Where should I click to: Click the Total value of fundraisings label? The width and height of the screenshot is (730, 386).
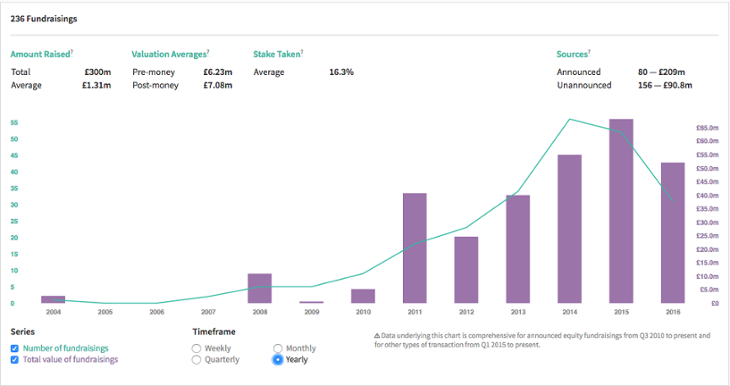[x=70, y=359]
